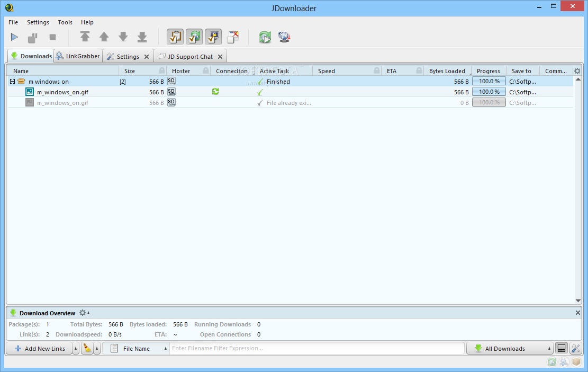This screenshot has height=372, width=588.
Task: Collapse the 'm windows on' package
Action: click(x=12, y=81)
